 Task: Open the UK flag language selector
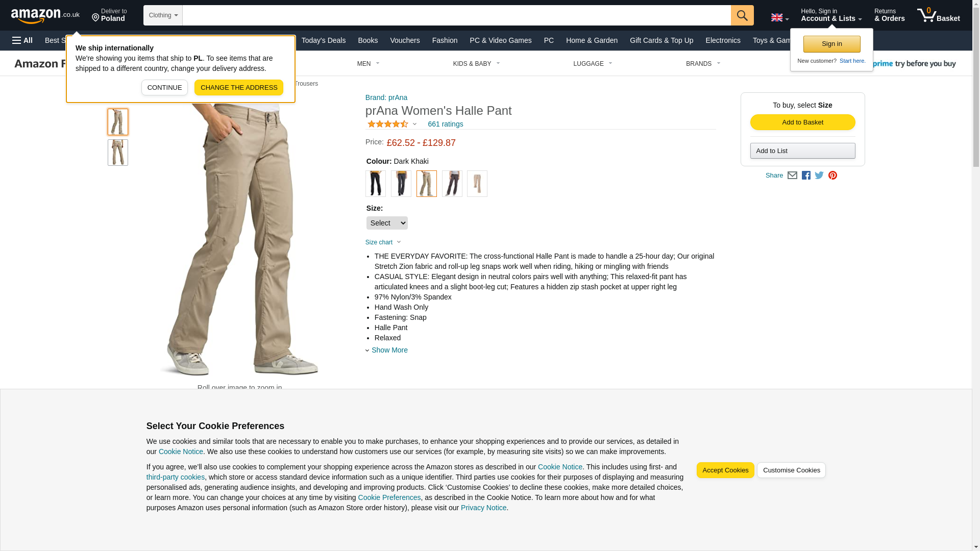(780, 17)
